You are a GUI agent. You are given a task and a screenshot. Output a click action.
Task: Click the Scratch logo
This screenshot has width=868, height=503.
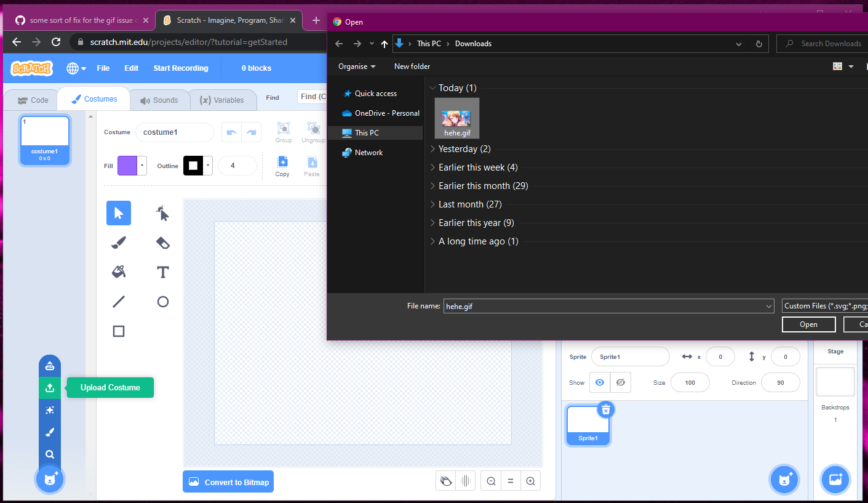pos(31,68)
